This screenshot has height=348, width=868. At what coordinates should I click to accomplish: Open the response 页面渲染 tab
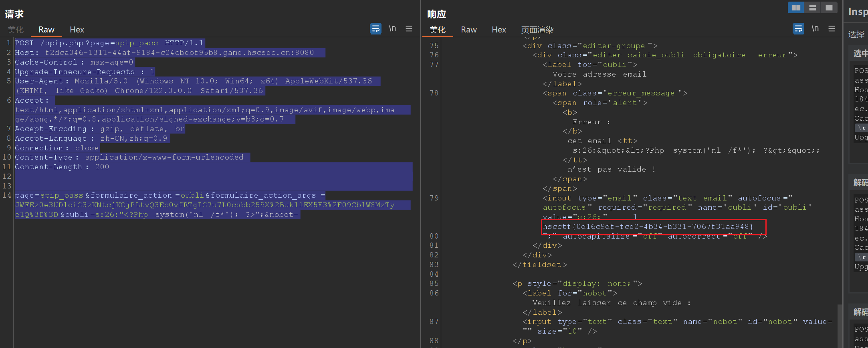coord(537,30)
